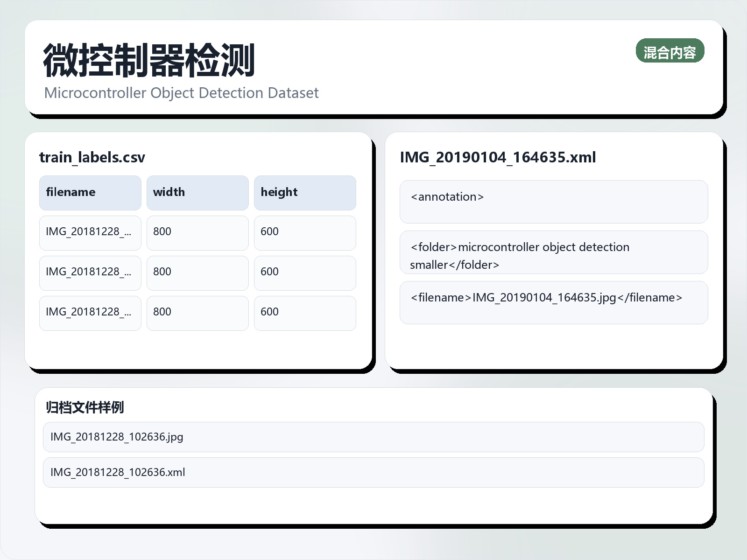Select the <annotation> tag line
This screenshot has height=560, width=747.
pyautogui.click(x=553, y=201)
